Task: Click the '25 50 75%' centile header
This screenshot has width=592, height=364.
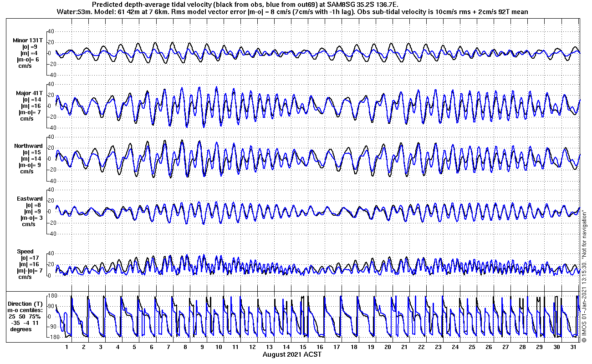Action: (x=25, y=316)
